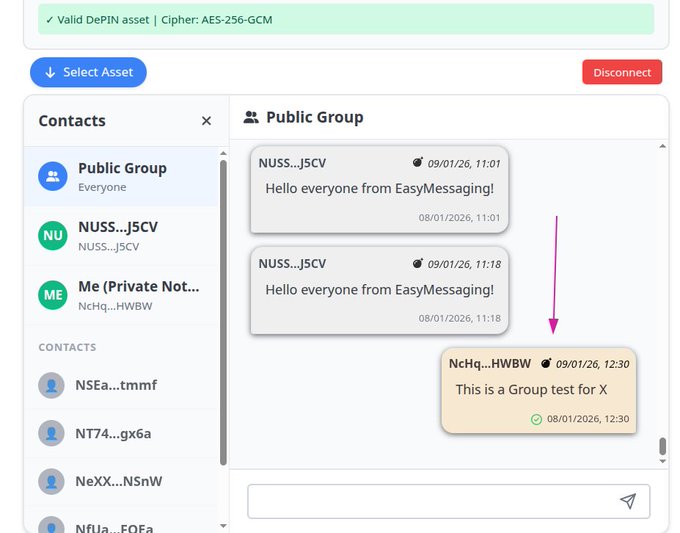The height and width of the screenshot is (533, 680).
Task: Click the send message paper plane icon
Action: 627,501
